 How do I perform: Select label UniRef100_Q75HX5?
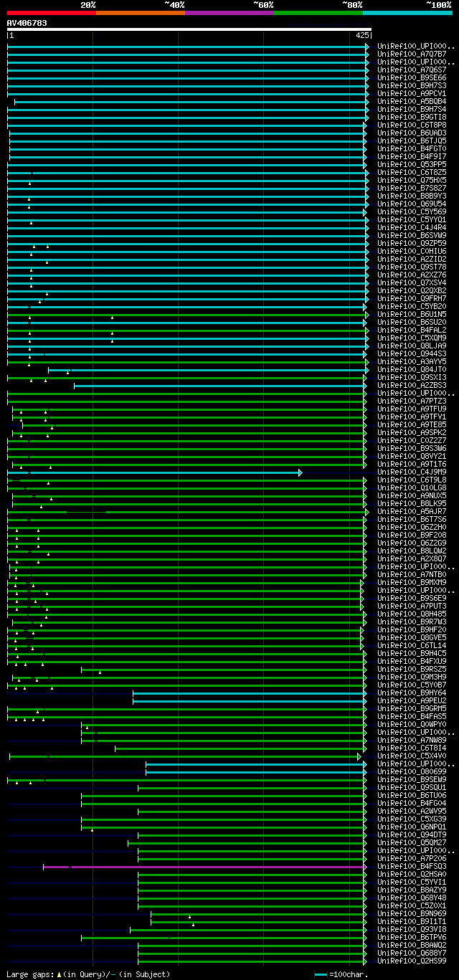coord(412,181)
